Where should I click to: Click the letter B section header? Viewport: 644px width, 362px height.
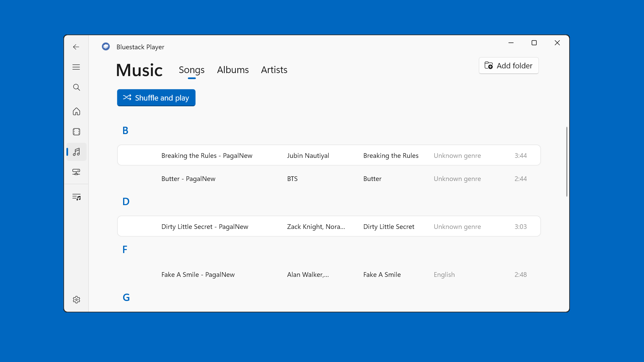pos(125,130)
